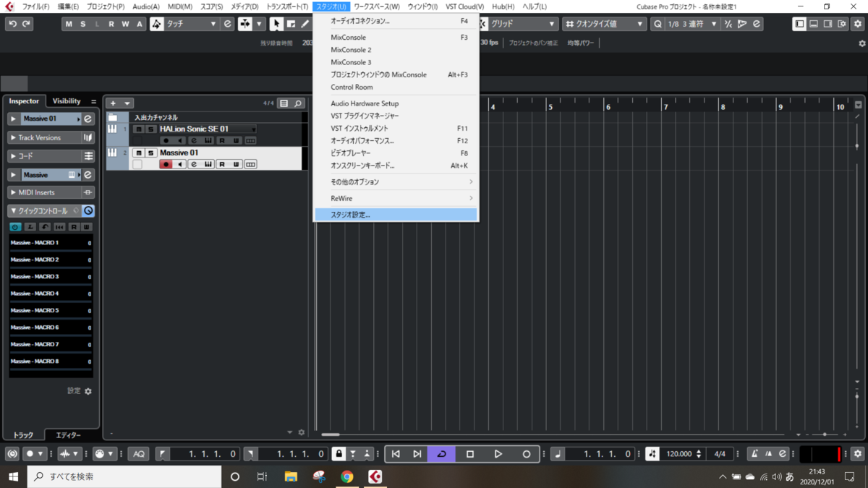Toggle record enable on Massive 01 track
868x488 pixels.
coord(166,164)
